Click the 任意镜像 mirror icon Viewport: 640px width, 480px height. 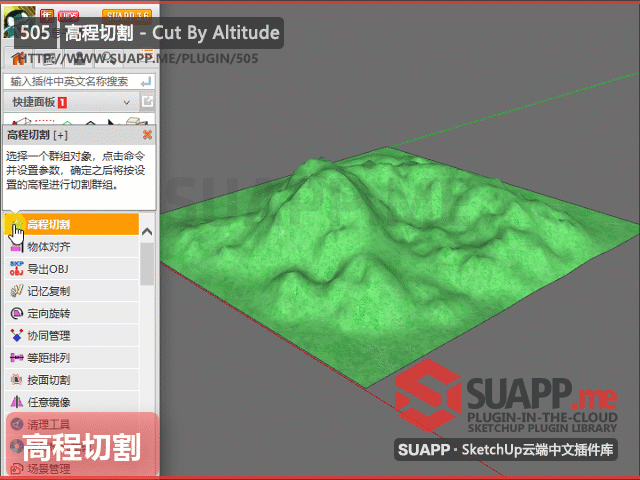tap(16, 402)
